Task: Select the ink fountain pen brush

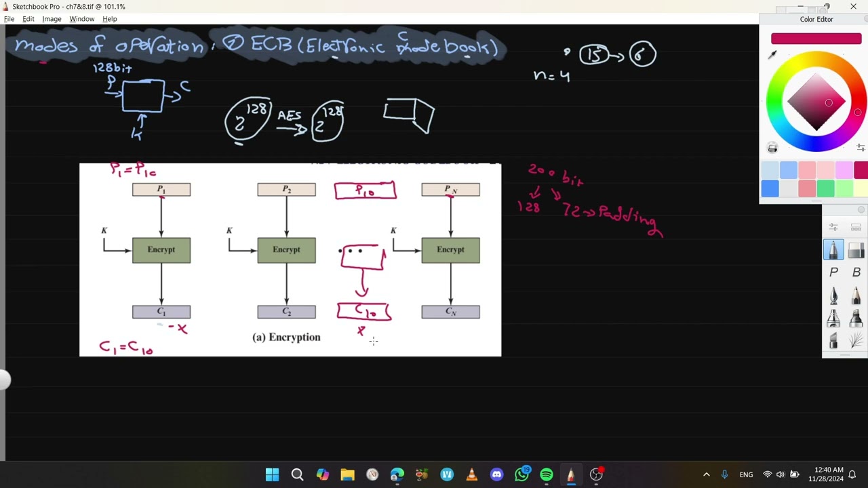Action: 833,296
